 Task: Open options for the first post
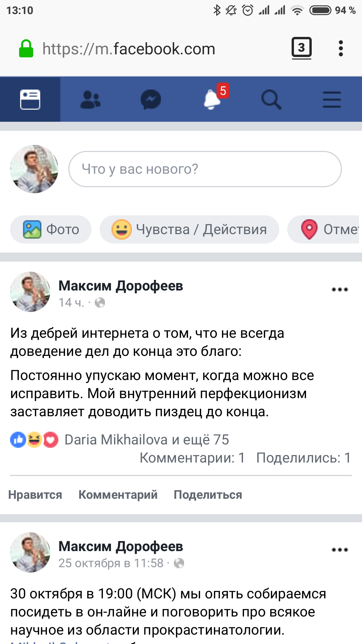[340, 289]
